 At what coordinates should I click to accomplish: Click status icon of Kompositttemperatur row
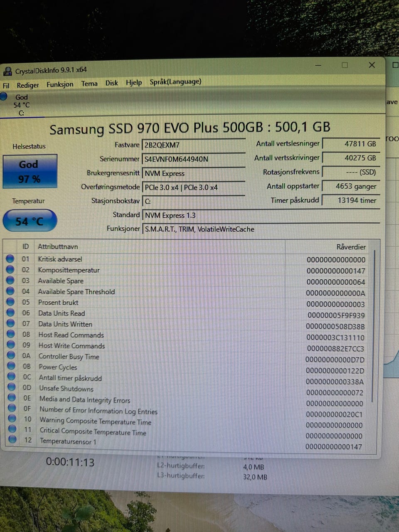click(10, 269)
